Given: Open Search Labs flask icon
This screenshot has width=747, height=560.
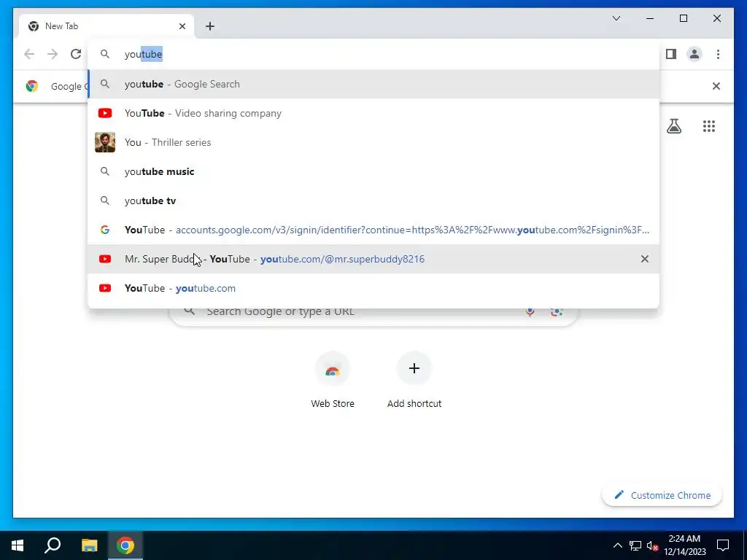Looking at the screenshot, I should click(673, 126).
